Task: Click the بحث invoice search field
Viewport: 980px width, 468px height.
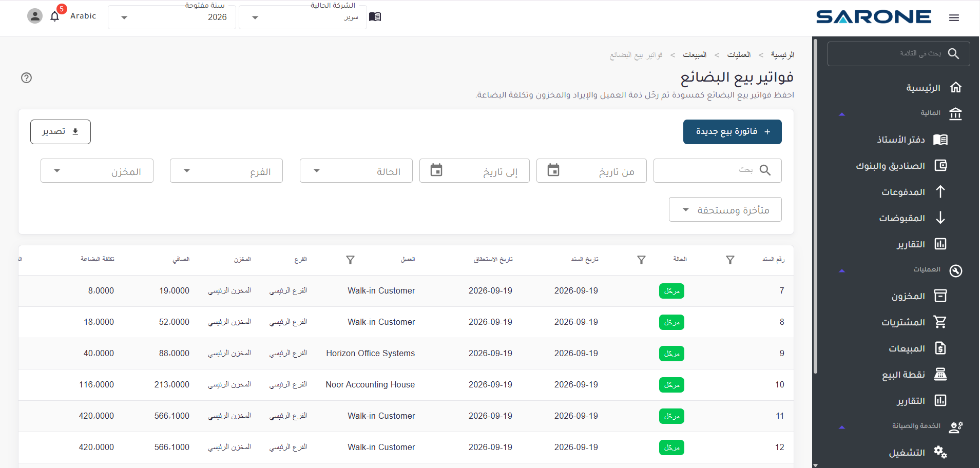Action: coord(718,170)
